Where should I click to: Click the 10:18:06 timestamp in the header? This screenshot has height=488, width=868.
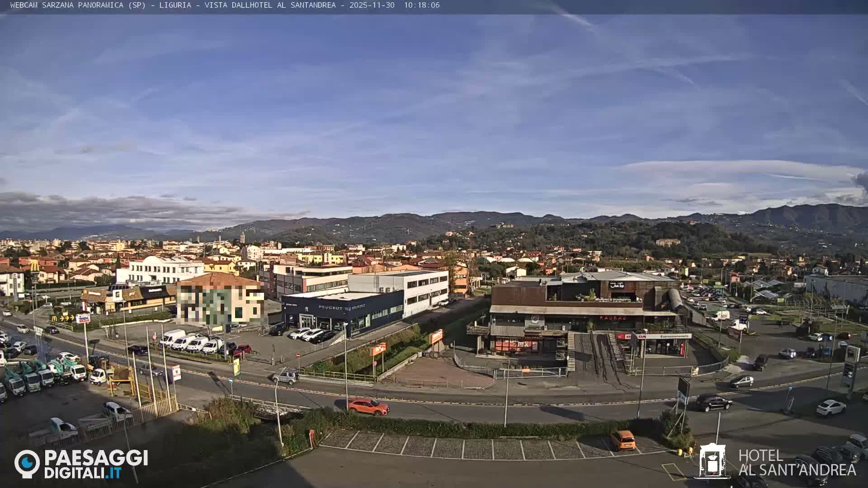click(421, 5)
